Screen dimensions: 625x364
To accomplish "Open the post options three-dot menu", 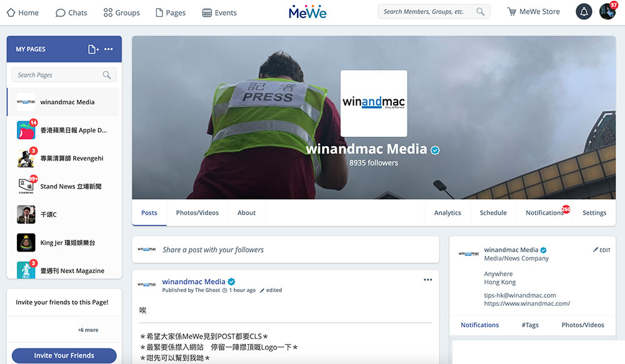I will coord(427,280).
